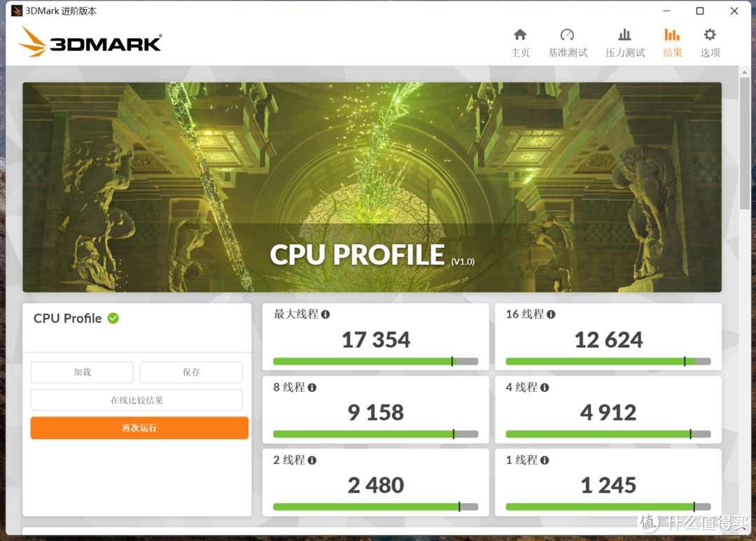Click the 8 线程 score progress bar

coord(376,435)
